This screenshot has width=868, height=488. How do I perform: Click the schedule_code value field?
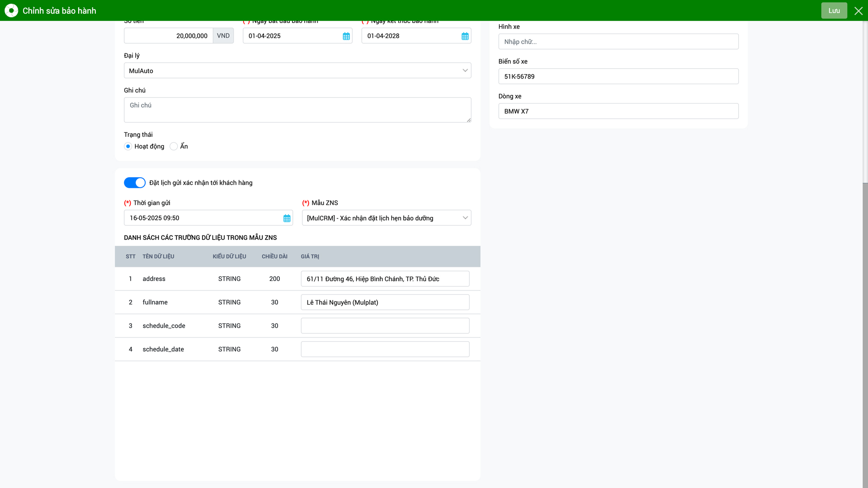coord(385,326)
